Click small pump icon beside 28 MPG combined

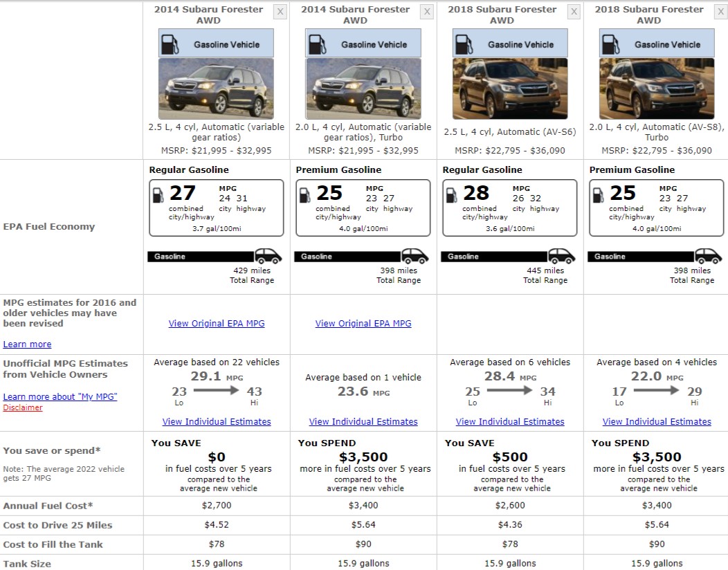pyautogui.click(x=452, y=195)
